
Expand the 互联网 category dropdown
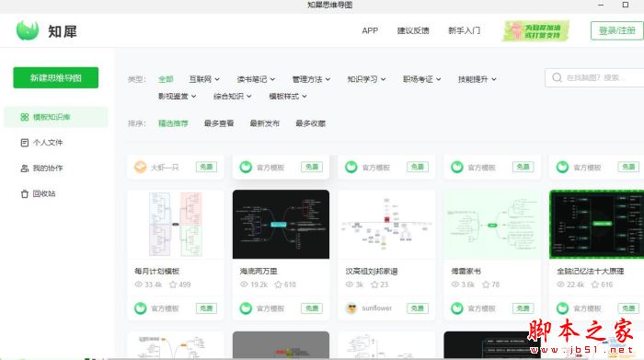pos(204,79)
